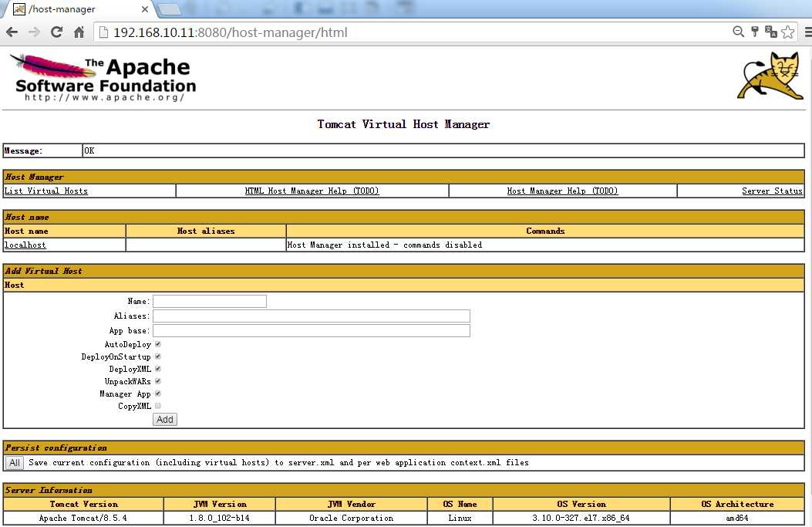Viewport: 812px width, 527px height.
Task: Click the Server Information section title
Action: (x=49, y=490)
